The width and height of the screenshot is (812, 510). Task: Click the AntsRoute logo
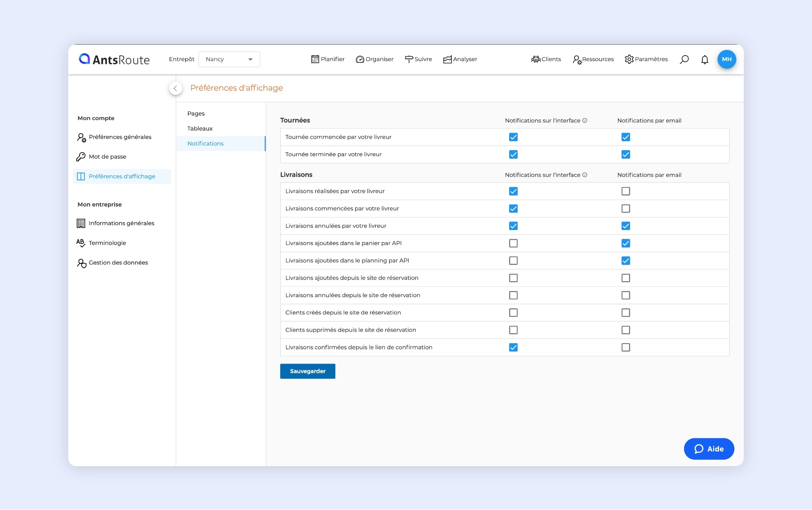coord(114,59)
